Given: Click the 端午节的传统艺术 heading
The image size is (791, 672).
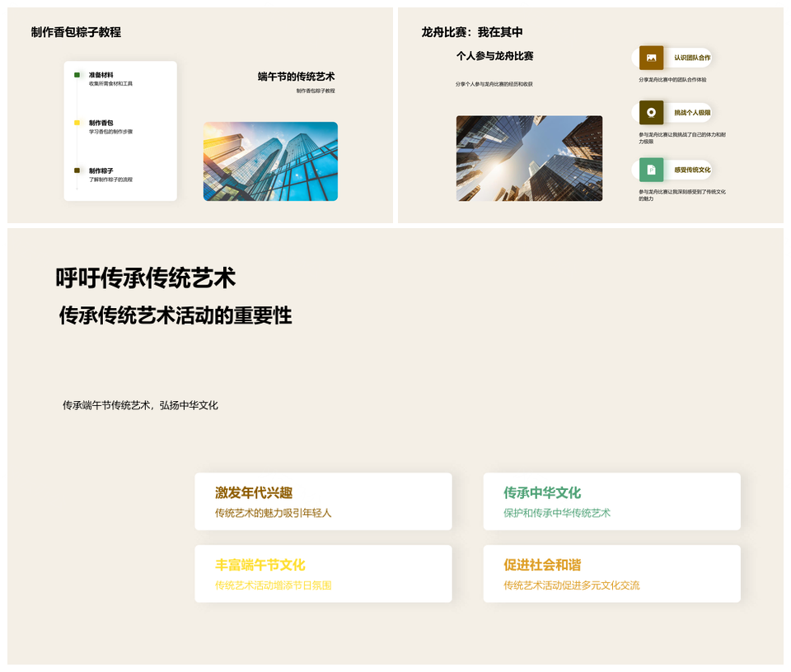Looking at the screenshot, I should [296, 77].
